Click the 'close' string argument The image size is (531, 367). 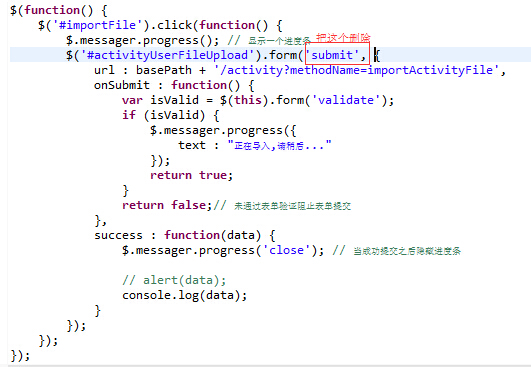pos(286,250)
